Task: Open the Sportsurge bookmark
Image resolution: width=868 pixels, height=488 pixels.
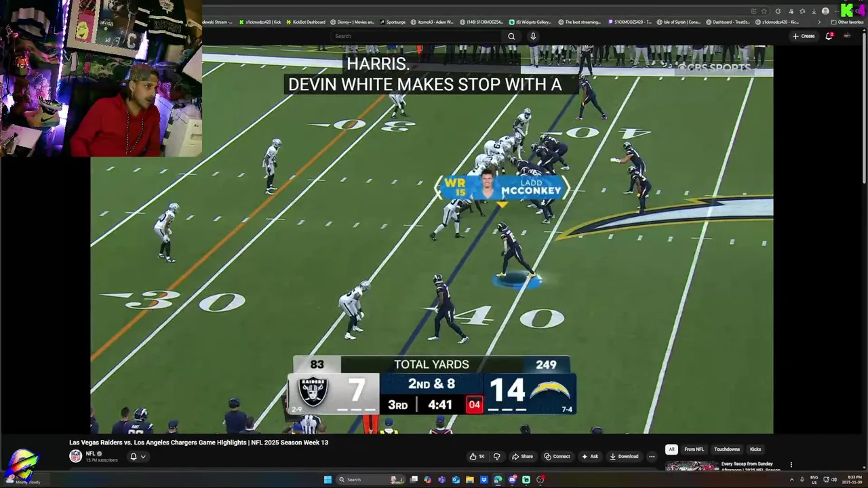Action: click(393, 22)
